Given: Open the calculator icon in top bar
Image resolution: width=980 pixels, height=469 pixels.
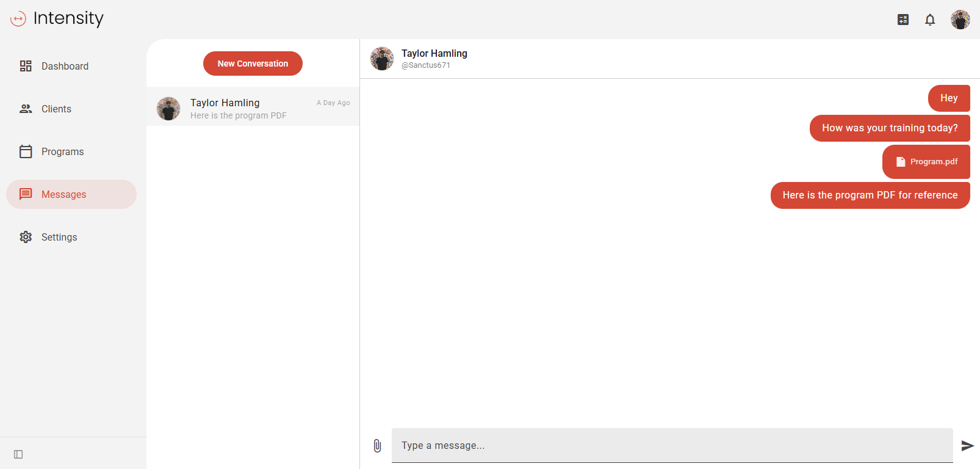Looking at the screenshot, I should pyautogui.click(x=903, y=20).
